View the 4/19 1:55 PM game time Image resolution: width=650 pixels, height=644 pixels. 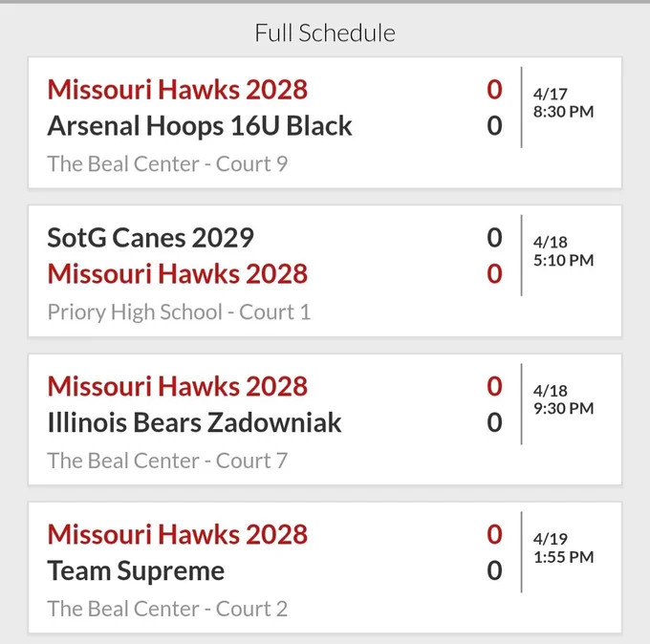pyautogui.click(x=563, y=547)
